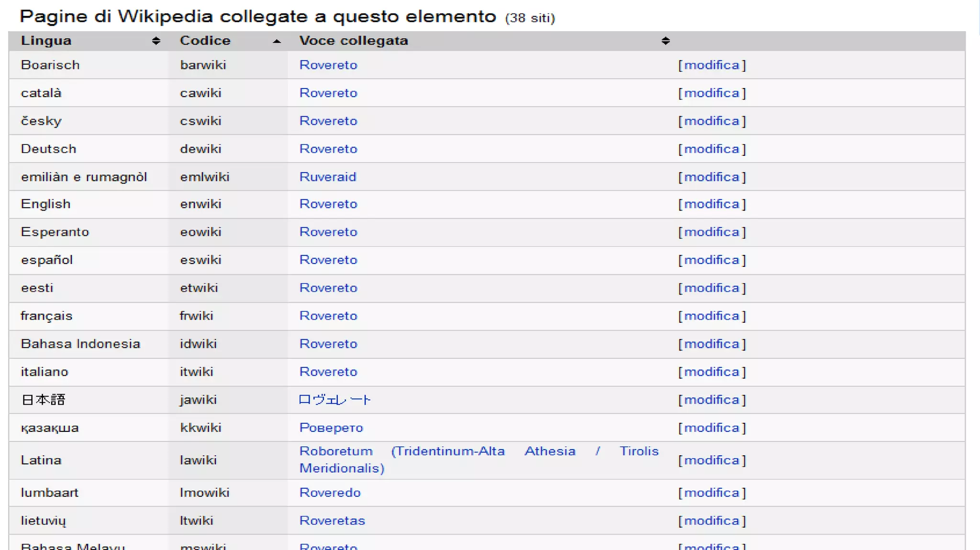980x550 pixels.
Task: Sort by Codice column arrow
Action: click(277, 42)
